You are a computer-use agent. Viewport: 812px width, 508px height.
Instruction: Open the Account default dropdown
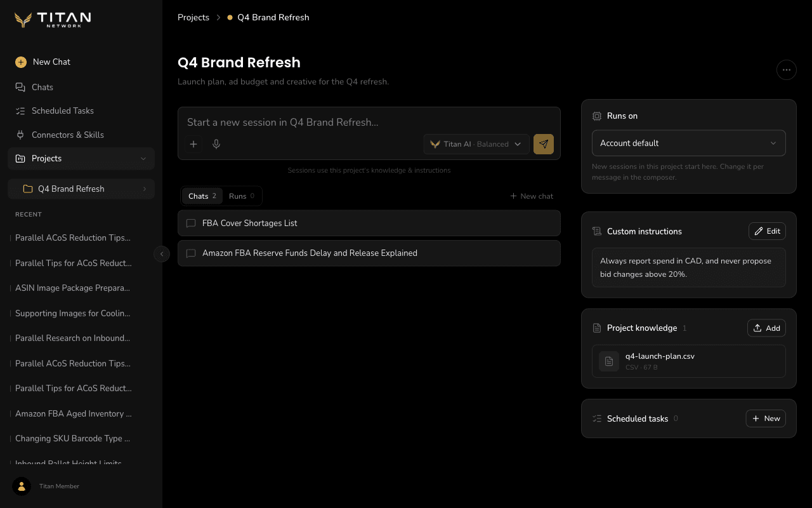pyautogui.click(x=689, y=143)
